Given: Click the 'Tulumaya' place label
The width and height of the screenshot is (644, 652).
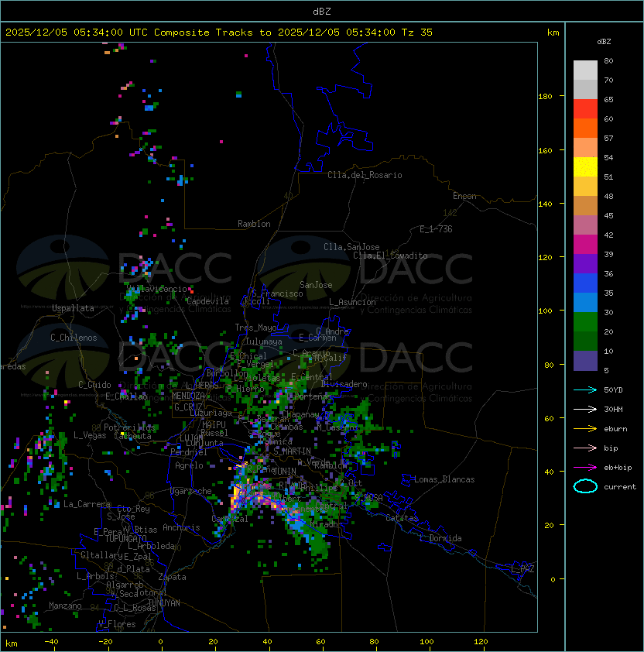Looking at the screenshot, I should click(x=264, y=341).
